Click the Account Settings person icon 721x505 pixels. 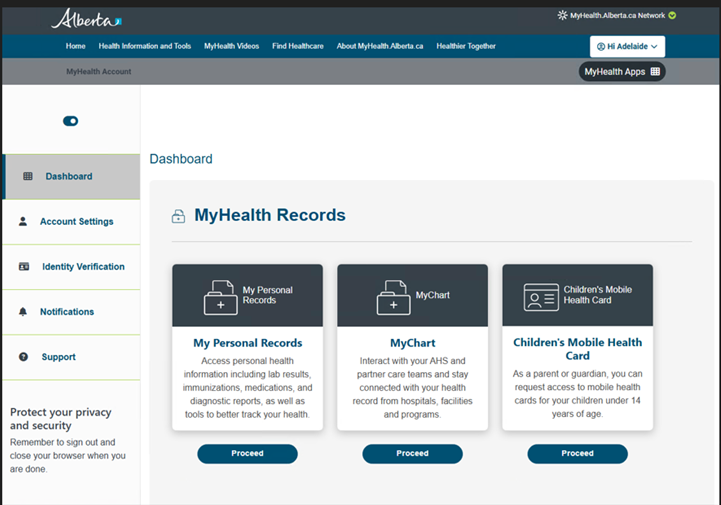point(23,221)
